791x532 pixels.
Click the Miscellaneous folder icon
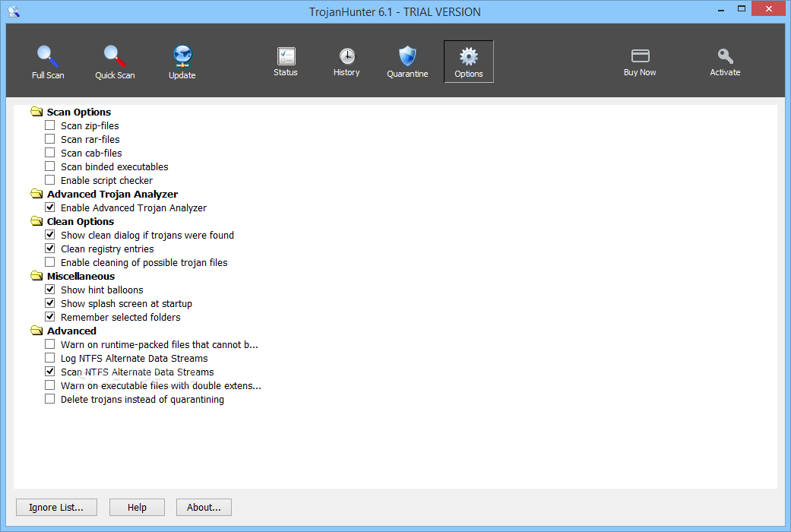point(36,276)
